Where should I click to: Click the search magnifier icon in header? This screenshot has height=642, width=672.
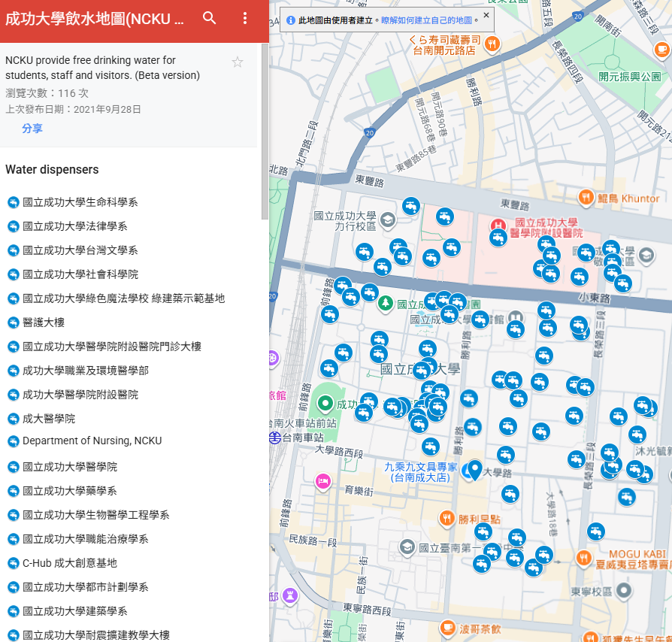pos(210,19)
